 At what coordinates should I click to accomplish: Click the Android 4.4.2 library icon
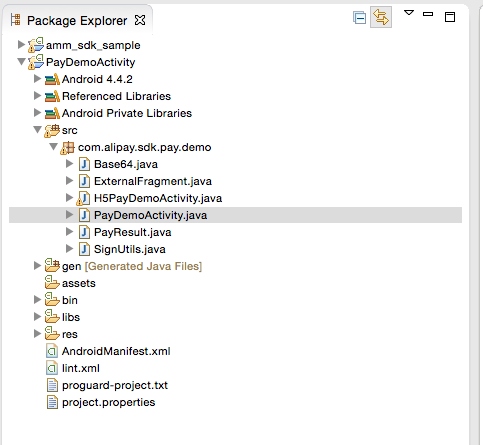pos(52,79)
